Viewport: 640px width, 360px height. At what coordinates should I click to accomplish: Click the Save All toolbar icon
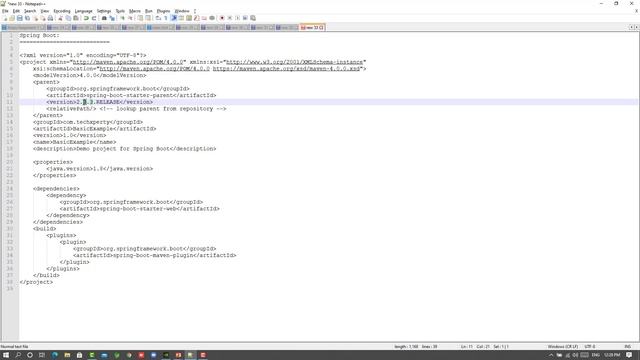(x=27, y=18)
